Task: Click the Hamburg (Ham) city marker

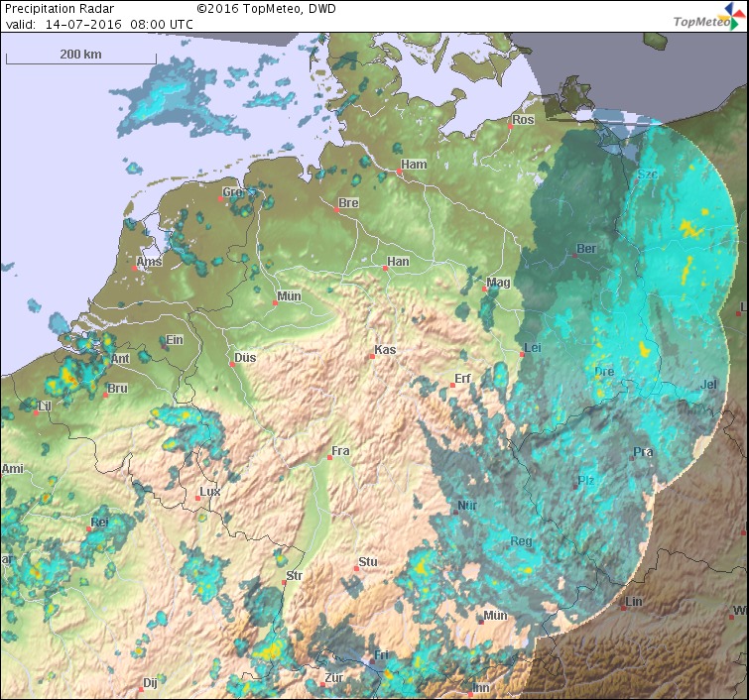Action: 399,172
